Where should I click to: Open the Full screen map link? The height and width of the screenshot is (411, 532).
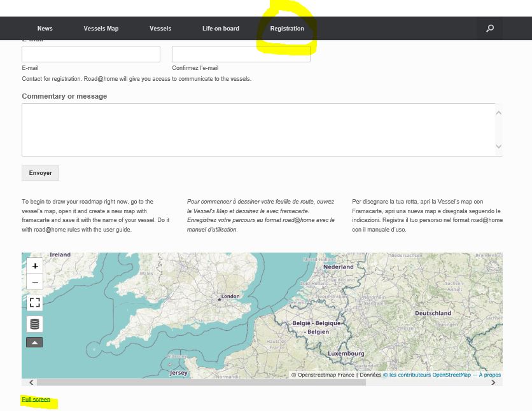click(x=36, y=400)
